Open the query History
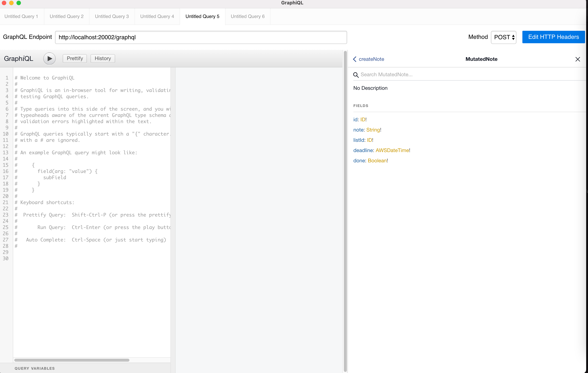This screenshot has height=373, width=588. pyautogui.click(x=103, y=58)
